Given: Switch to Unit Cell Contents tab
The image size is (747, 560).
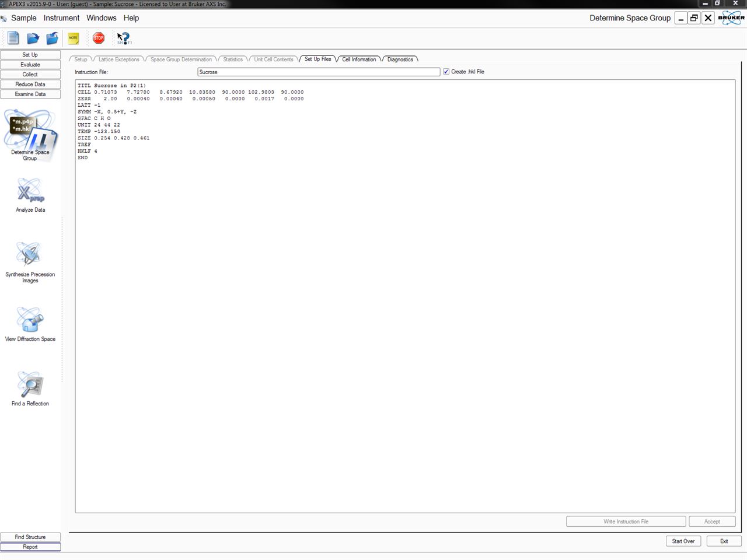Looking at the screenshot, I should point(274,60).
